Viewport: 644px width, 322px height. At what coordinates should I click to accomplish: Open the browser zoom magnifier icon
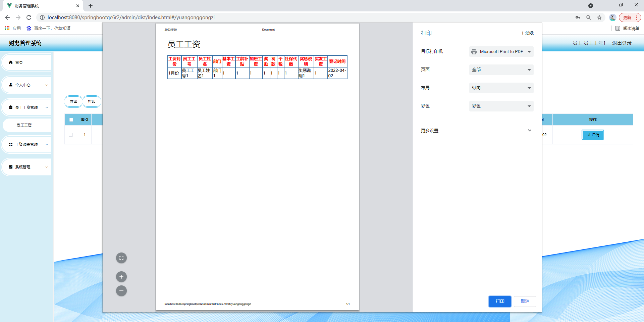tap(589, 17)
